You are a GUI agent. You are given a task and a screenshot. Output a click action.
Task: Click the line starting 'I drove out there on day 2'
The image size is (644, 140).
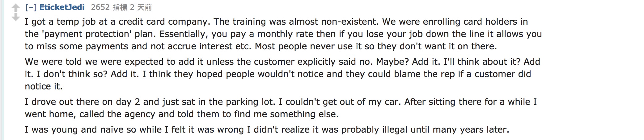coord(281,102)
